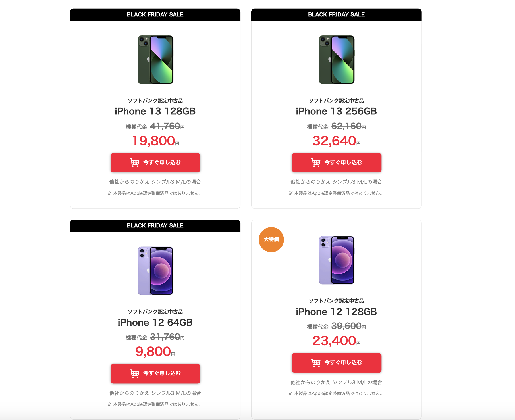Click the cart icon for iPhone 12 64GB

pyautogui.click(x=134, y=373)
